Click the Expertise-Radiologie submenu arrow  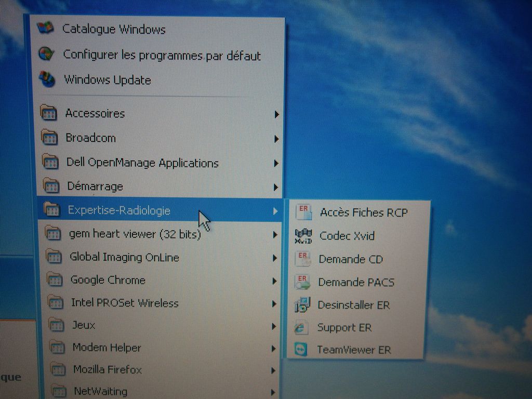pyautogui.click(x=275, y=211)
